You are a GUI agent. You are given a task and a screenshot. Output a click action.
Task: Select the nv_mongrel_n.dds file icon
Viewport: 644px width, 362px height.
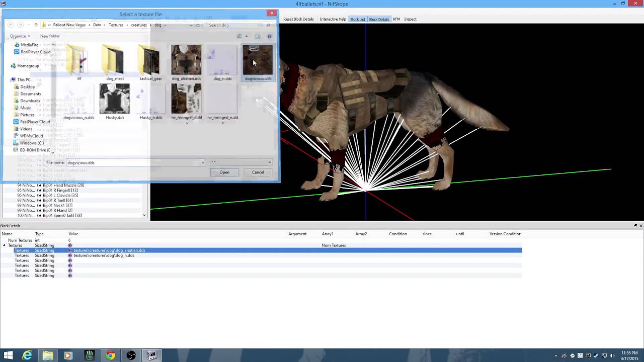point(222,99)
